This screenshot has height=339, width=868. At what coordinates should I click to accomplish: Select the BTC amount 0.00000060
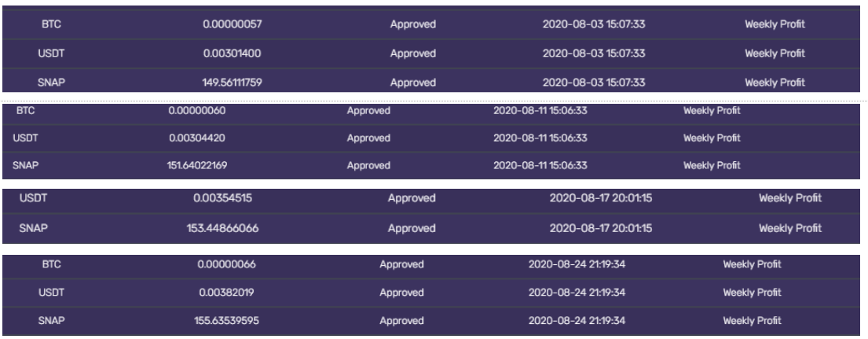[197, 111]
